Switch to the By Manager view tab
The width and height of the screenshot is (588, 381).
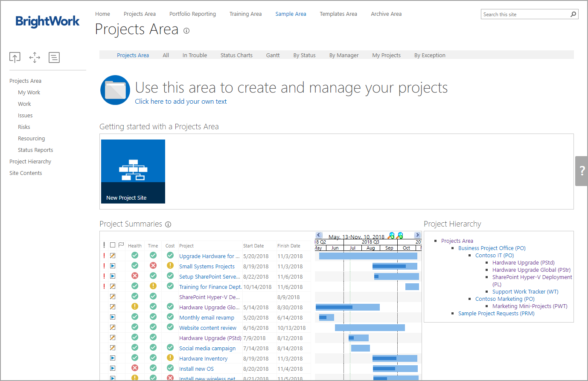pyautogui.click(x=344, y=55)
